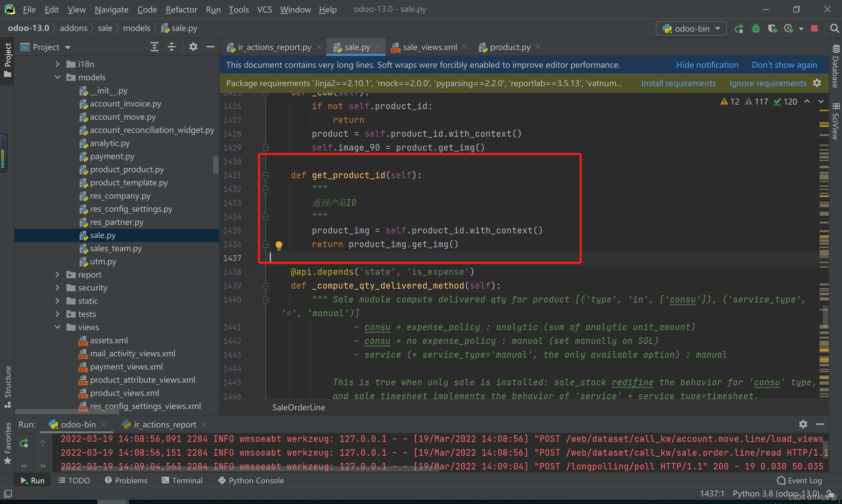
Task: Click the yellow intention lightbulb icon
Action: [279, 245]
